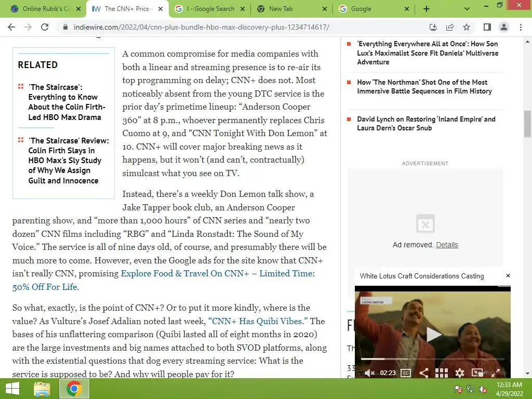The width and height of the screenshot is (532, 399).
Task: View site security lock info
Action: 65,27
